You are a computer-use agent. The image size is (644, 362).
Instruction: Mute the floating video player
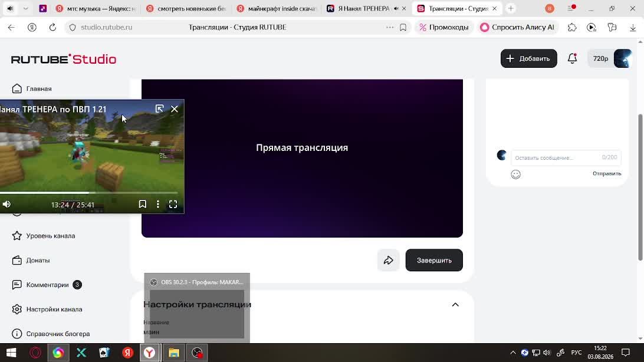(x=6, y=205)
